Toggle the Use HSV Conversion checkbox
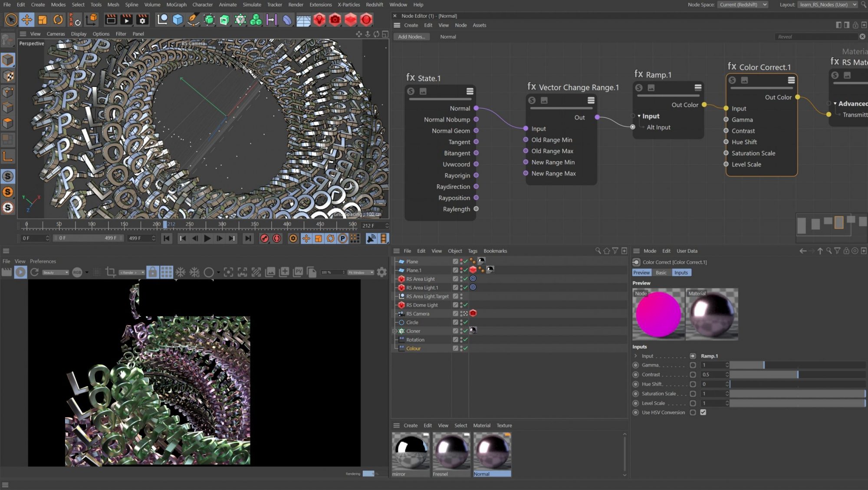The image size is (868, 490). pos(703,412)
